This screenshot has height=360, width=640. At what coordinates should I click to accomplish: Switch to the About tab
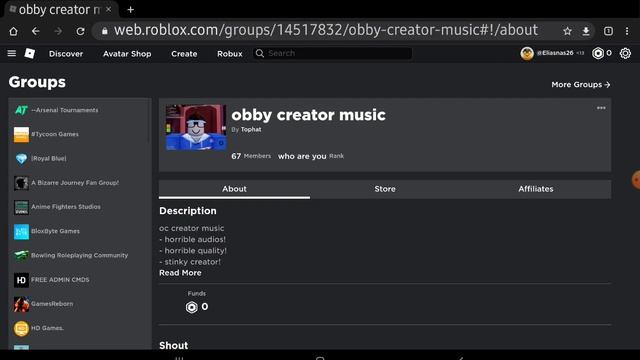[x=234, y=189]
